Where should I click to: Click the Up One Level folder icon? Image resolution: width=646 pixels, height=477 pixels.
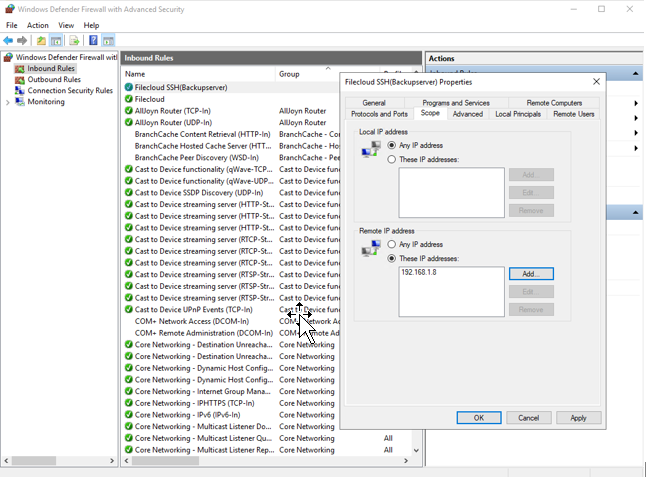point(41,41)
